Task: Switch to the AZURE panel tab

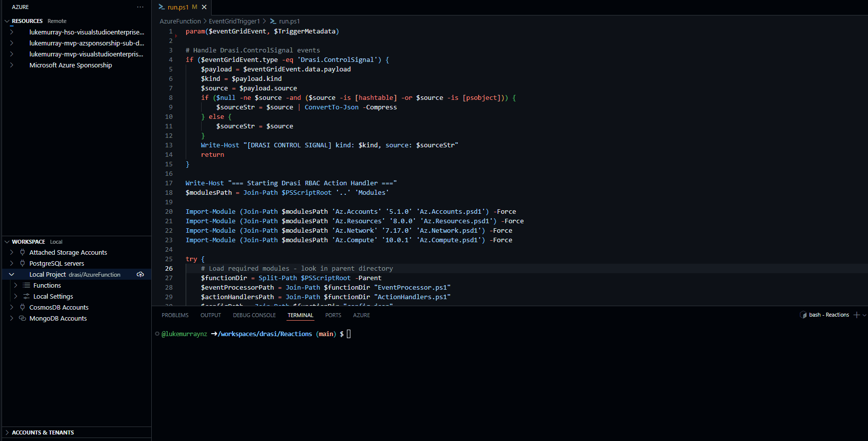Action: point(361,315)
